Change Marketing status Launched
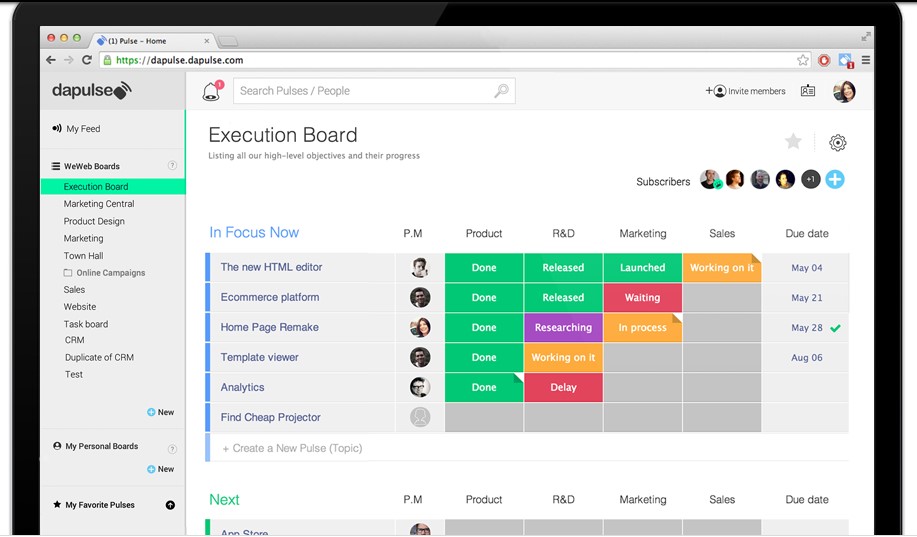The image size is (917, 537). [642, 267]
